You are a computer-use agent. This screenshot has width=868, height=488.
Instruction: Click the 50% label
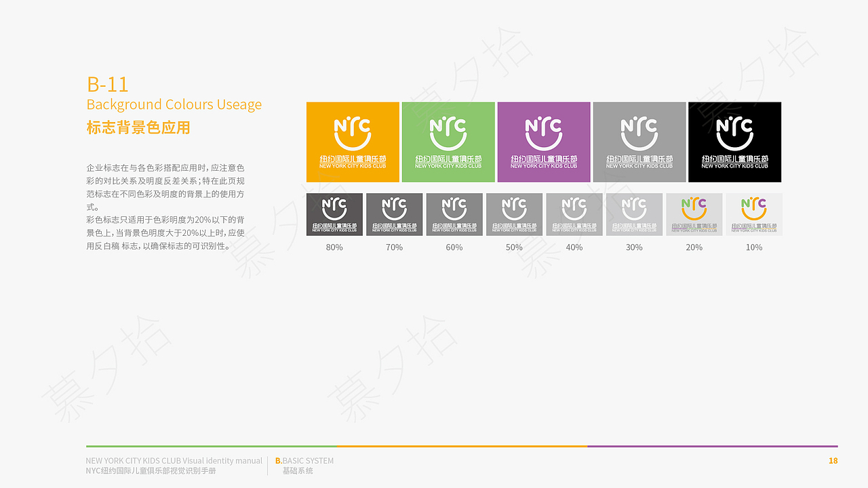pos(515,247)
